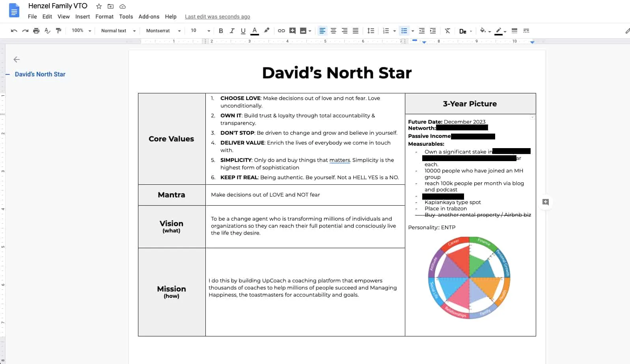
Task: Open the border width icon
Action: [514, 31]
